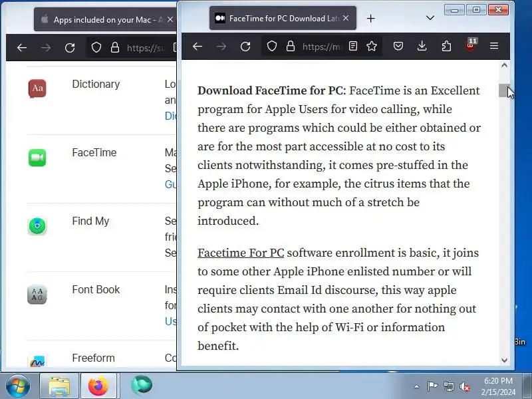Click the Show desktop strip
The width and height of the screenshot is (532, 399).
click(x=527, y=386)
